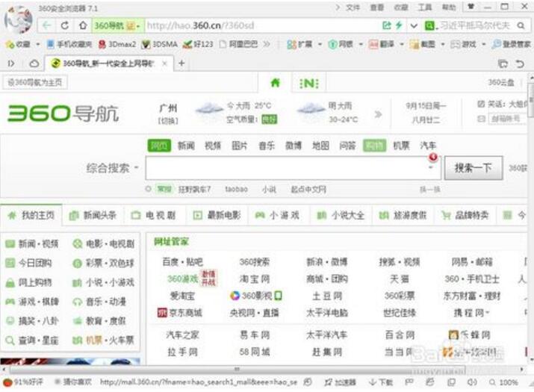Switch to the 小说大全 tab
The height and width of the screenshot is (392, 534).
pyautogui.click(x=341, y=215)
